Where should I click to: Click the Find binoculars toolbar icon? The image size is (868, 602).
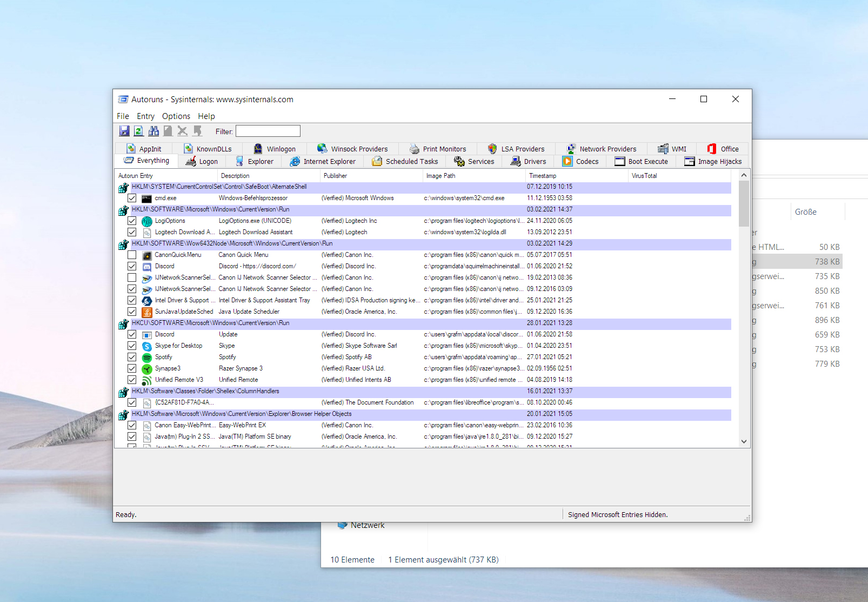click(153, 131)
